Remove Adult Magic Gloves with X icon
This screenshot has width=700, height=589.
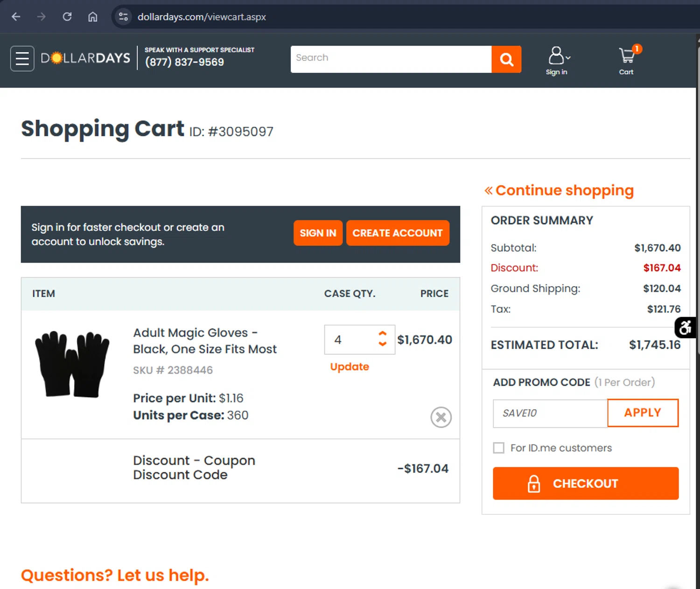coord(441,417)
